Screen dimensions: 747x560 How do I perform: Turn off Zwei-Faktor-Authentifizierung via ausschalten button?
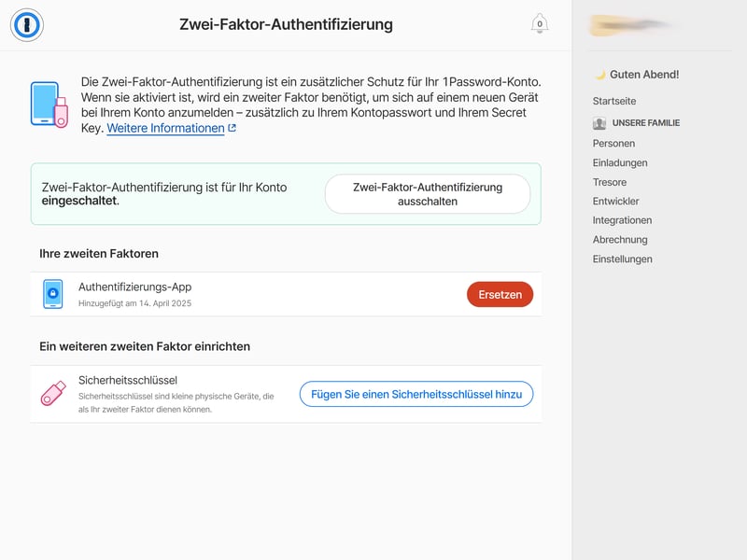click(427, 194)
